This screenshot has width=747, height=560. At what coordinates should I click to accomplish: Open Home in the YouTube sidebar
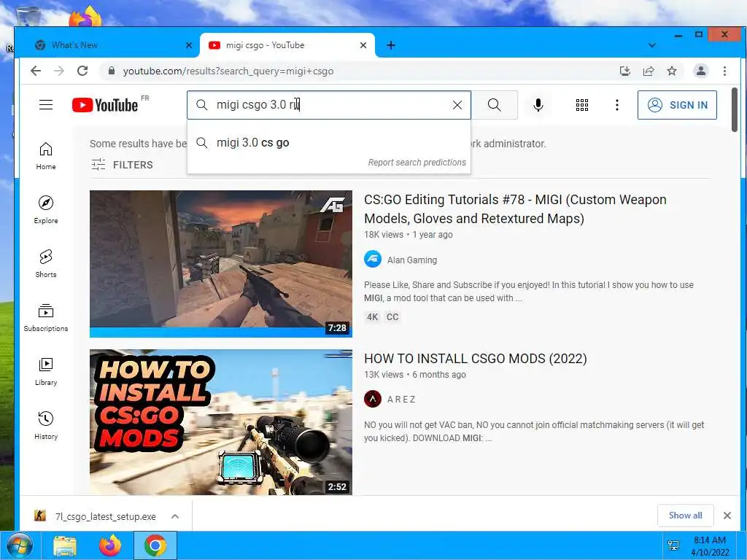point(46,156)
